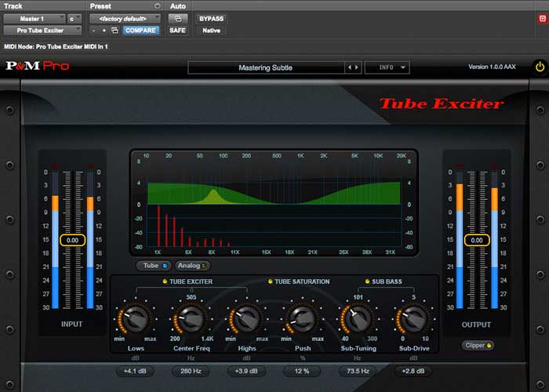Image resolution: width=549 pixels, height=392 pixels.
Task: Click the Highs +3.9 dB value field
Action: click(x=246, y=371)
